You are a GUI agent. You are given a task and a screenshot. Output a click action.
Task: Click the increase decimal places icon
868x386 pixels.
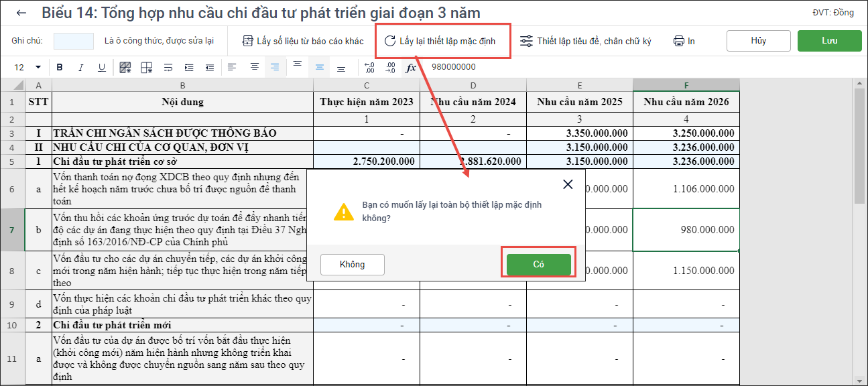pyautogui.click(x=369, y=68)
